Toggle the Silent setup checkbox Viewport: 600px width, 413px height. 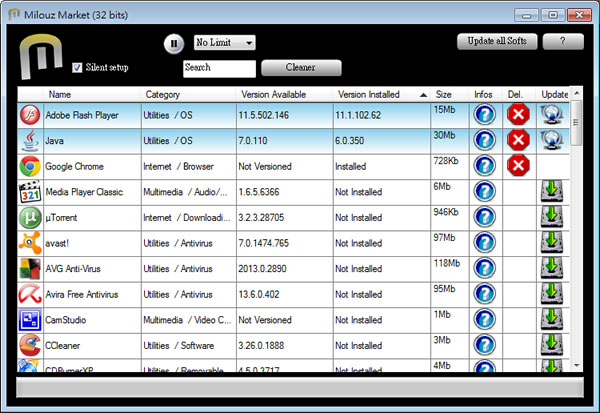coord(77,68)
